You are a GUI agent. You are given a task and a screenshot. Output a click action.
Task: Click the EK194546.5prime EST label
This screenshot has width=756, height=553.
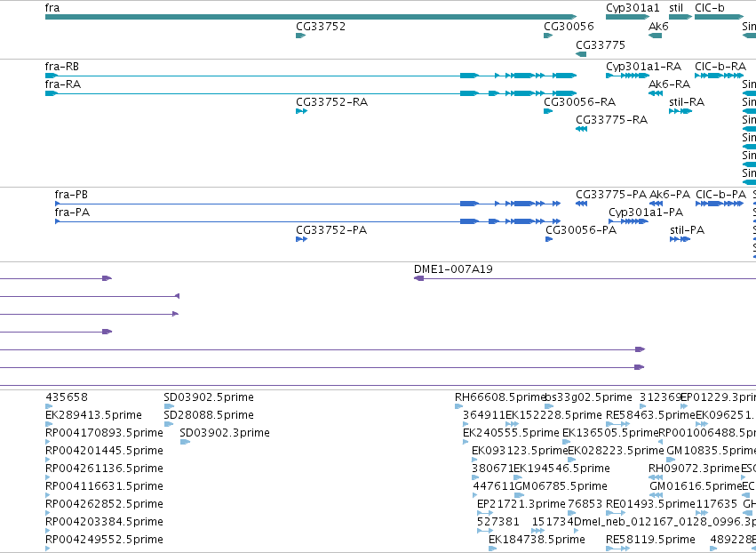(x=561, y=469)
